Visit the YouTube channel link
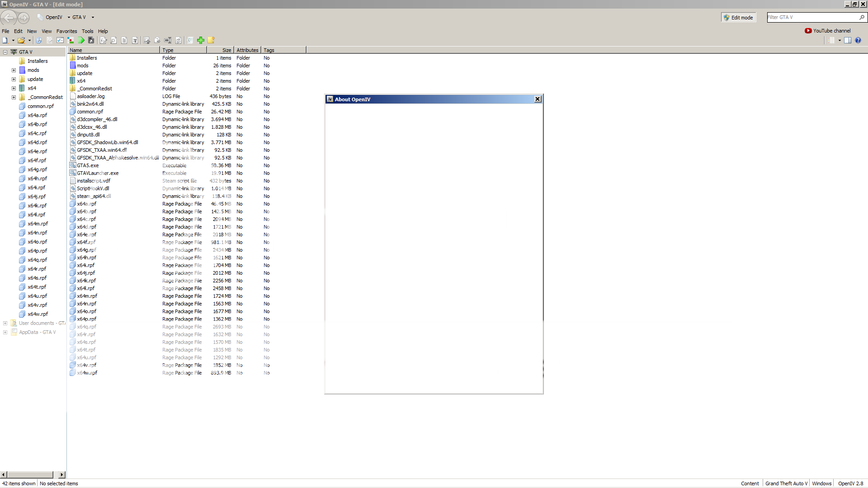This screenshot has height=488, width=868. tap(831, 31)
